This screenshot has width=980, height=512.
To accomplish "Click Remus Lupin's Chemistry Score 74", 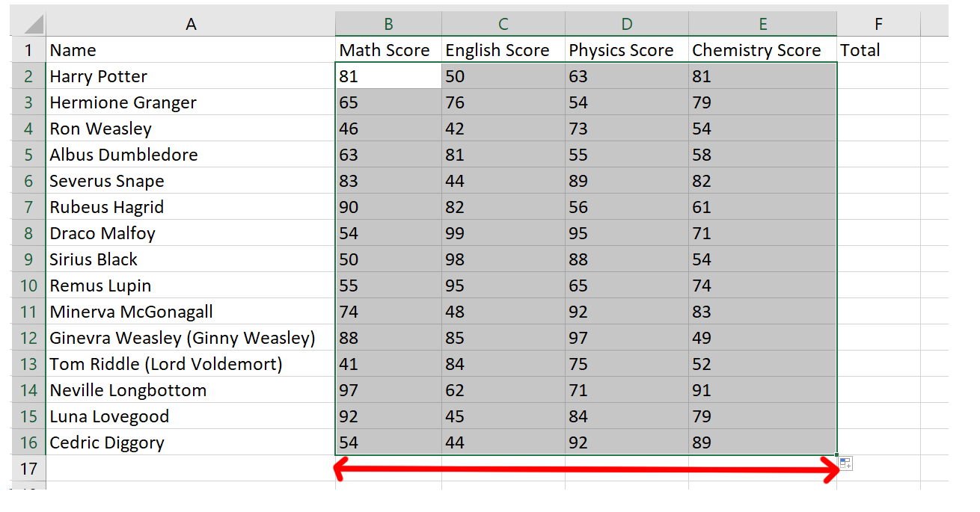I will [762, 286].
